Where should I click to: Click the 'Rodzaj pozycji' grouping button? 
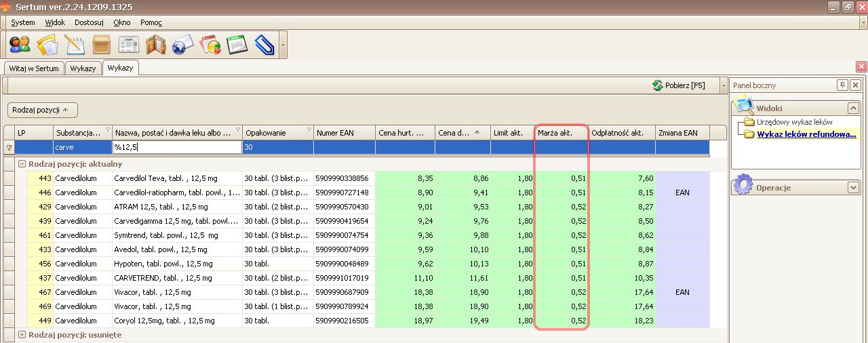(42, 110)
